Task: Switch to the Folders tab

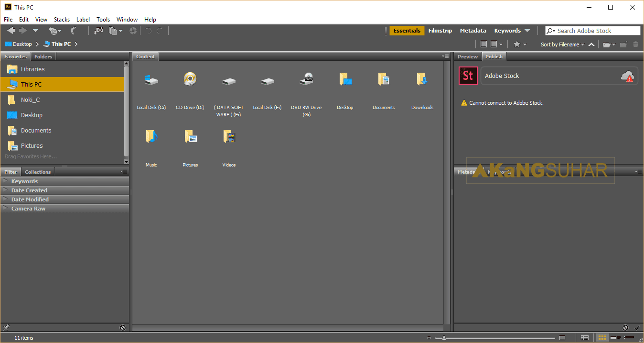Action: pos(43,56)
